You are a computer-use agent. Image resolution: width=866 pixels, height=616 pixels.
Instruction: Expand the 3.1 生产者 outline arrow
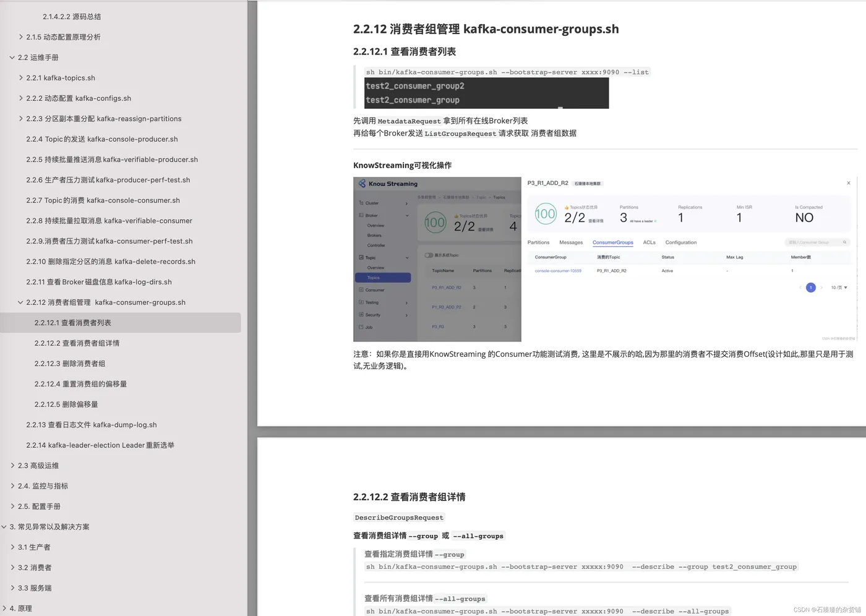point(12,547)
